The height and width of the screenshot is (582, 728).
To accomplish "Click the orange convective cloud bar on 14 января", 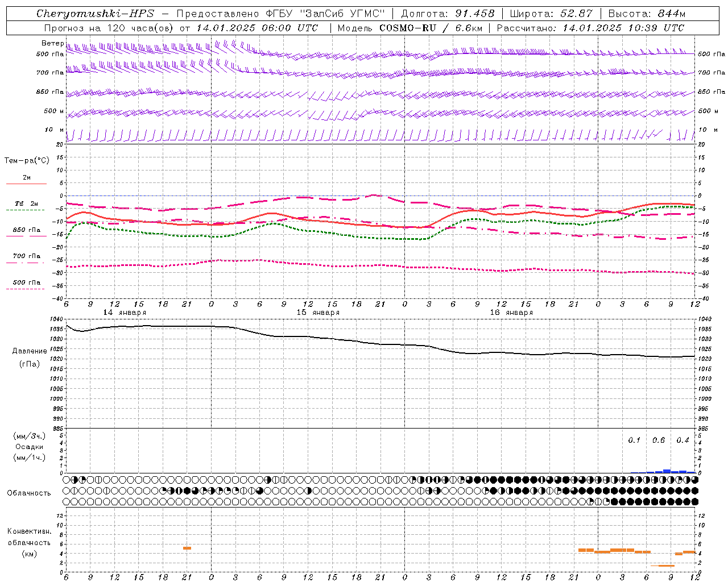I will pyautogui.click(x=187, y=548).
